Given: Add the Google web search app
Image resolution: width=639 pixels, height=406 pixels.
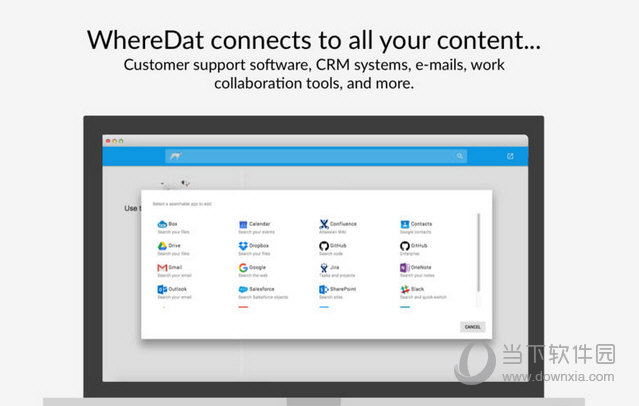Looking at the screenshot, I should click(x=253, y=271).
